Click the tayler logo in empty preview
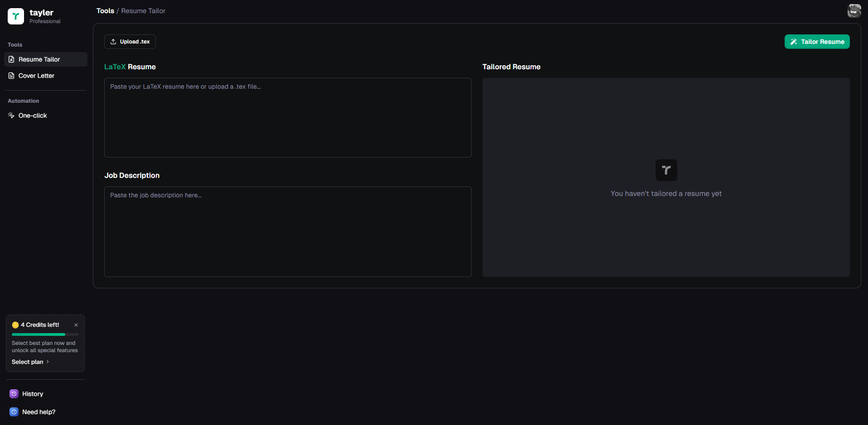The image size is (868, 425). 666,170
